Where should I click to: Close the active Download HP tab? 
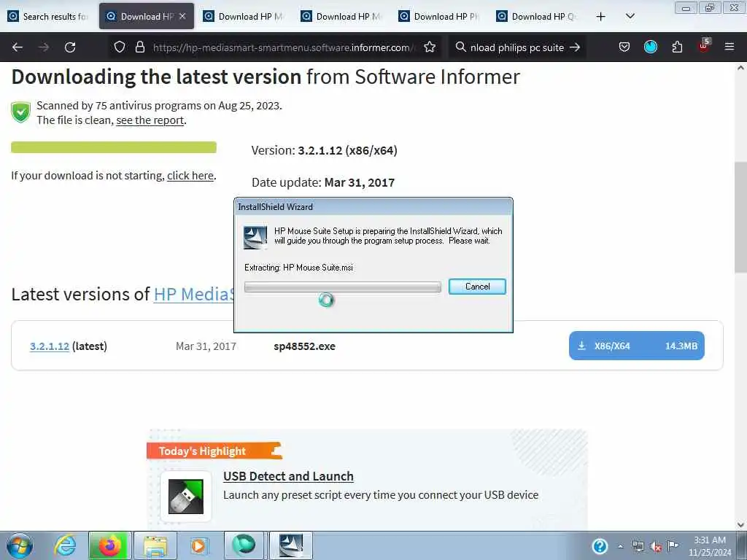pyautogui.click(x=182, y=16)
